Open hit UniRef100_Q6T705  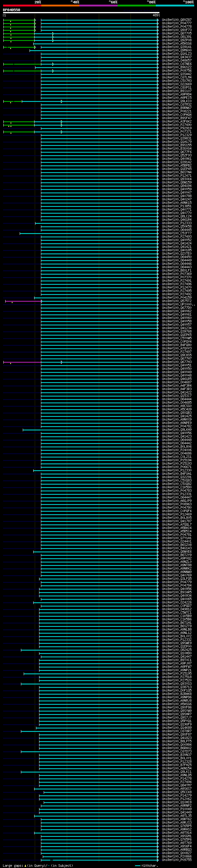pos(176,33)
